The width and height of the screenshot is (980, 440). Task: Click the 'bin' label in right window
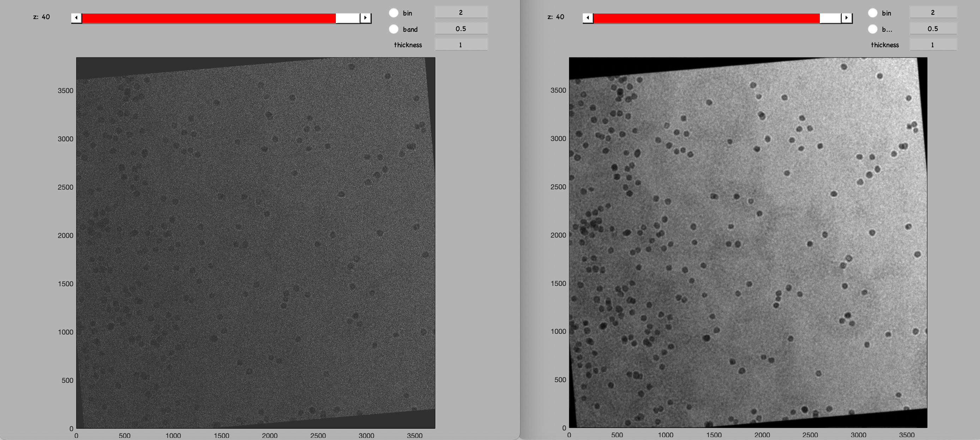click(887, 13)
